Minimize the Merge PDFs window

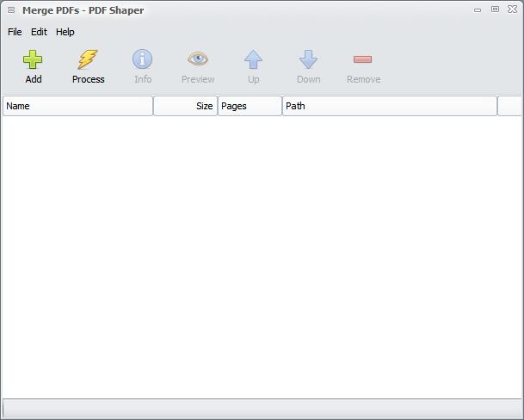(478, 10)
